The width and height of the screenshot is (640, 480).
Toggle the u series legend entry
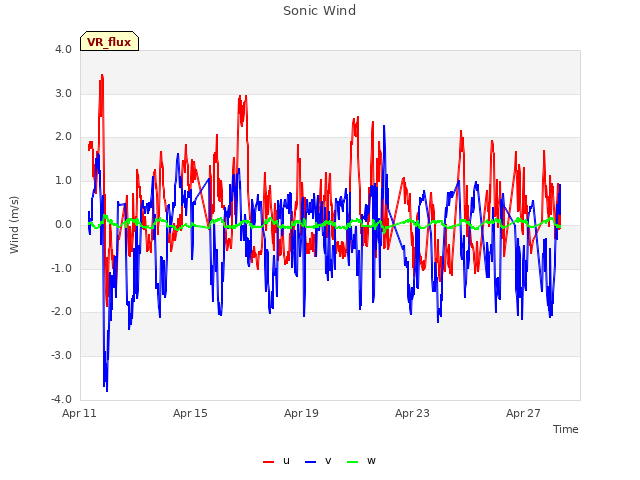(x=276, y=461)
